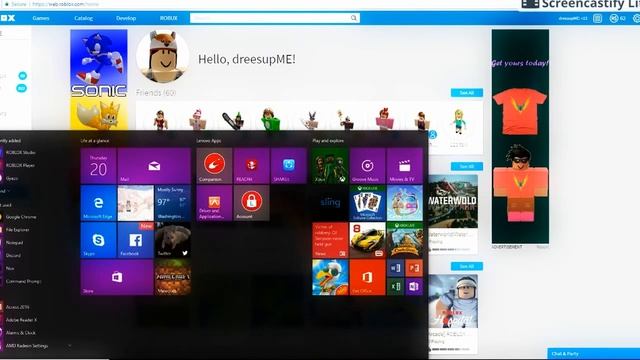Open the Word tile in Office group
640x360 pixels.
(395, 268)
